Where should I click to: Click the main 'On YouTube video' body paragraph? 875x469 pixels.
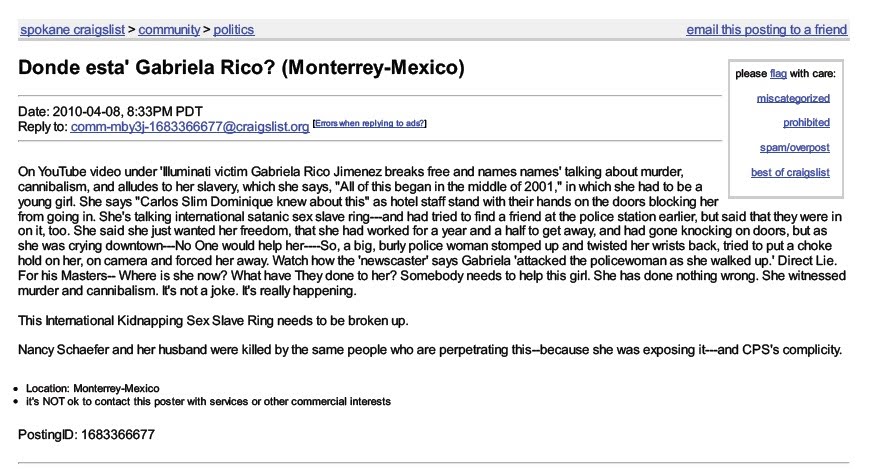click(x=432, y=231)
